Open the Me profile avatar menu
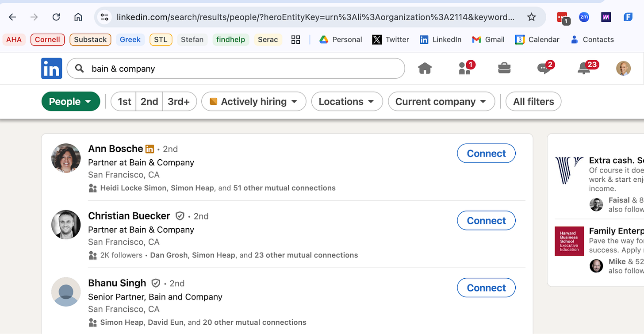The height and width of the screenshot is (334, 644). pyautogui.click(x=624, y=68)
